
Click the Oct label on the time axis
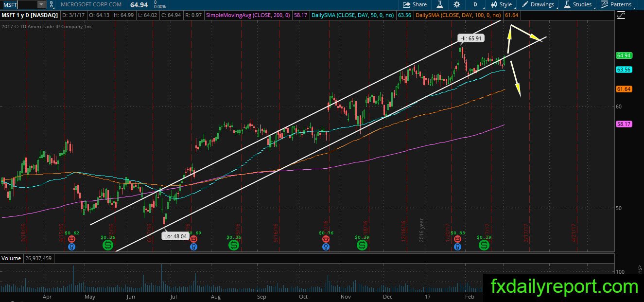tap(303, 296)
